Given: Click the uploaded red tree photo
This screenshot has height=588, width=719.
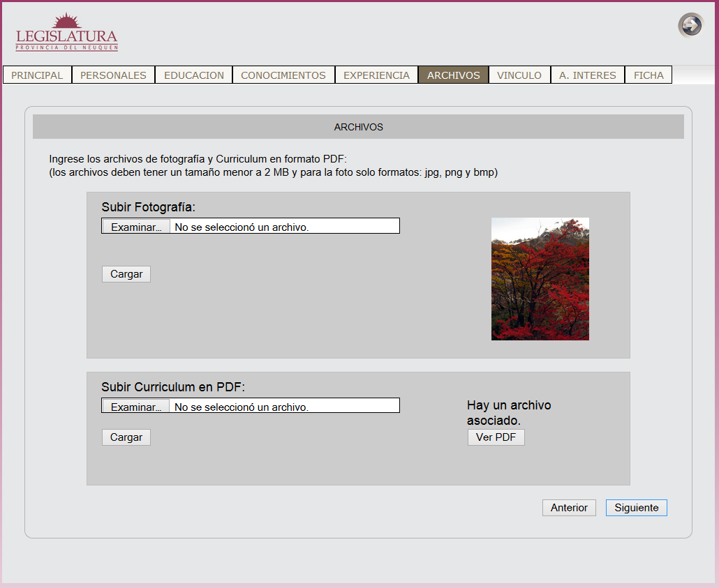Looking at the screenshot, I should click(x=540, y=279).
